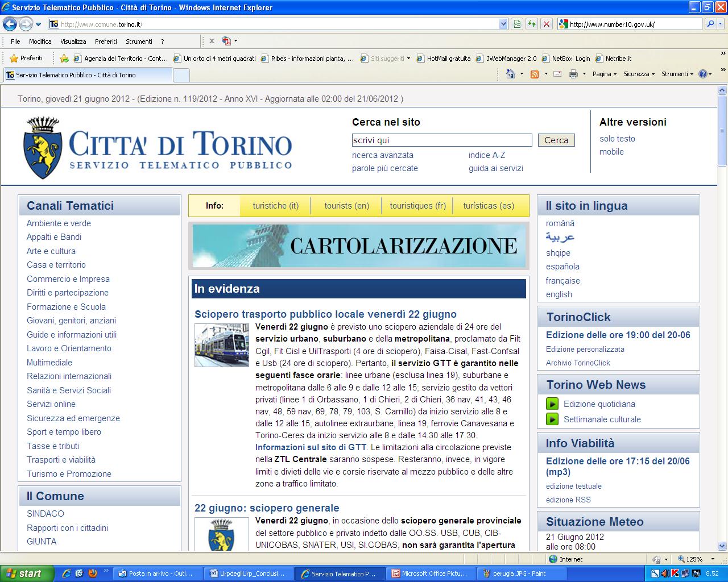
Task: Open the Pagina command bar dropdown
Action: [x=604, y=74]
